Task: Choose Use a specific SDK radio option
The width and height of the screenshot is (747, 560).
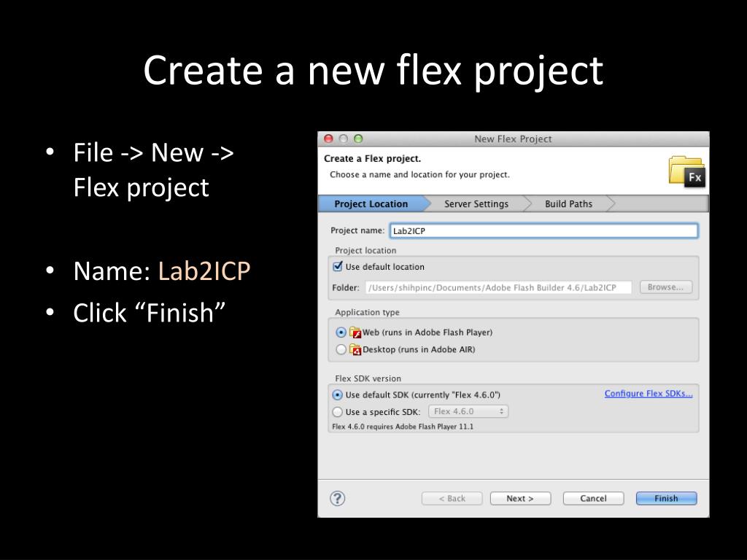Action: [x=337, y=412]
